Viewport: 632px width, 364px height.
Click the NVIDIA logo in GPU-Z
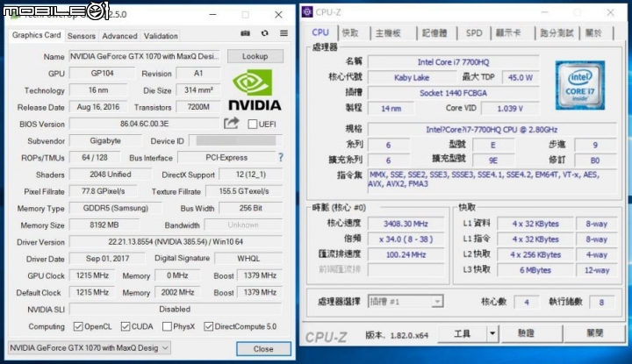255,90
